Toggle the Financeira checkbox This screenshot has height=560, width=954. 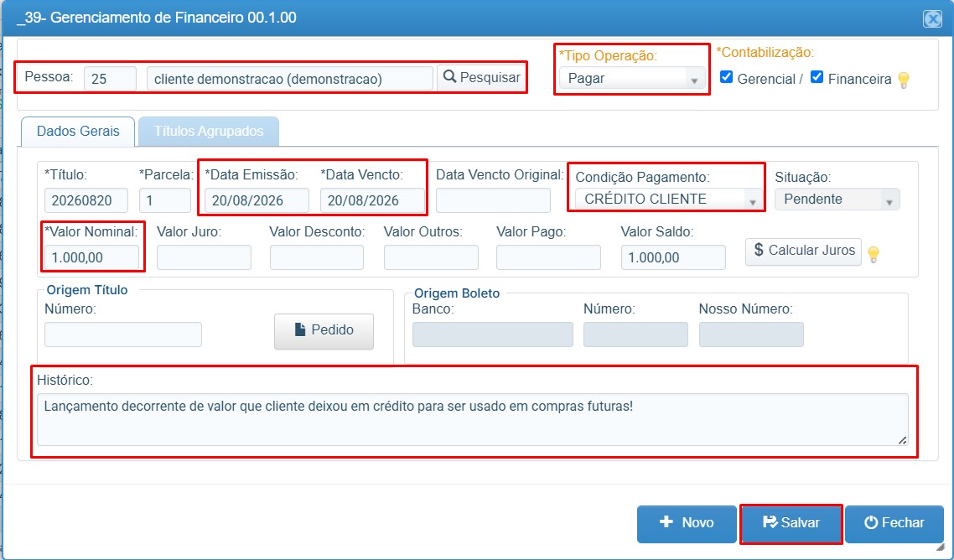817,77
